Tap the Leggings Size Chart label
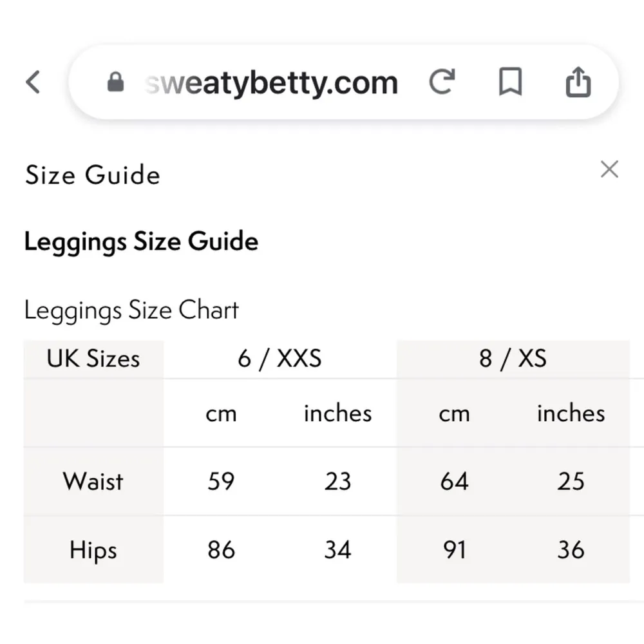This screenshot has width=644, height=644. tap(131, 310)
